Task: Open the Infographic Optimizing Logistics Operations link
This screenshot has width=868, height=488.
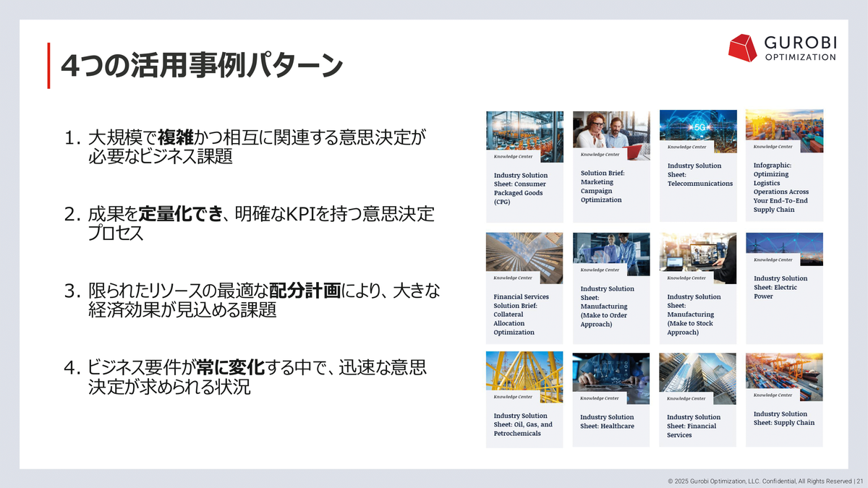Action: pyautogui.click(x=780, y=187)
